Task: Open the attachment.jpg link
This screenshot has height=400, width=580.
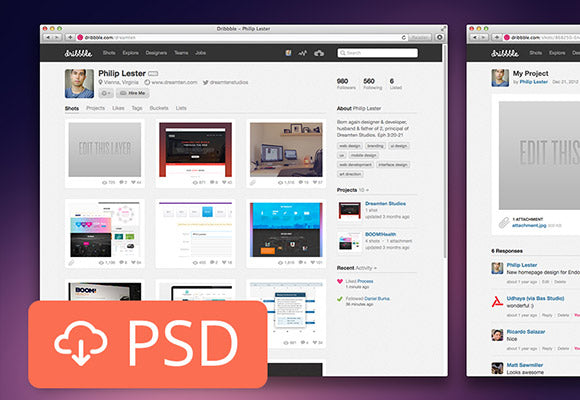Action: tap(529, 225)
